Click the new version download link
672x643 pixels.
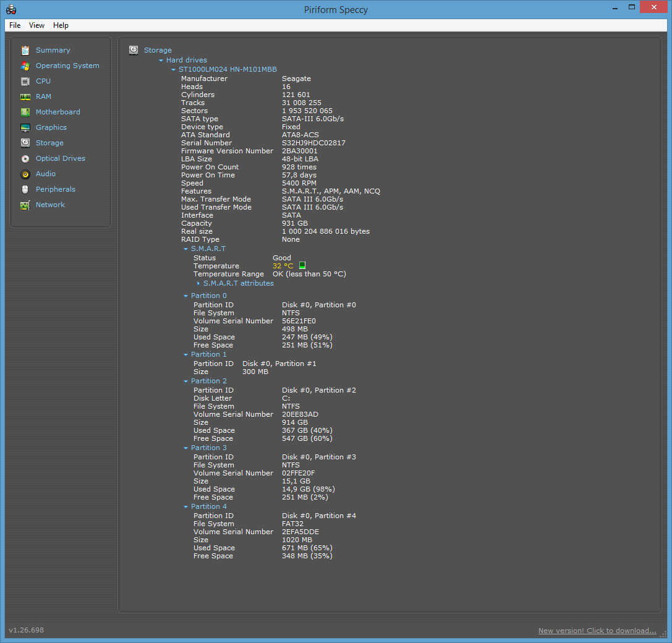(x=597, y=631)
